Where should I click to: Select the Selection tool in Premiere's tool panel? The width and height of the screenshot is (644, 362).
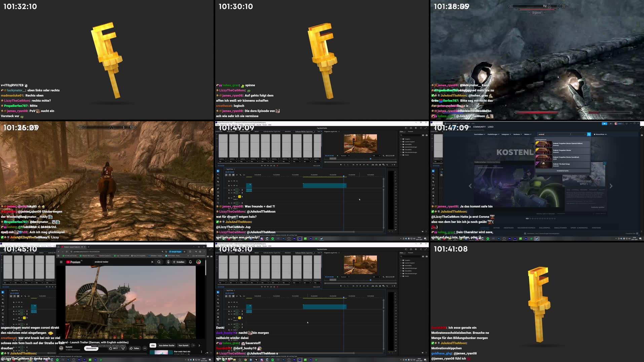click(218, 171)
